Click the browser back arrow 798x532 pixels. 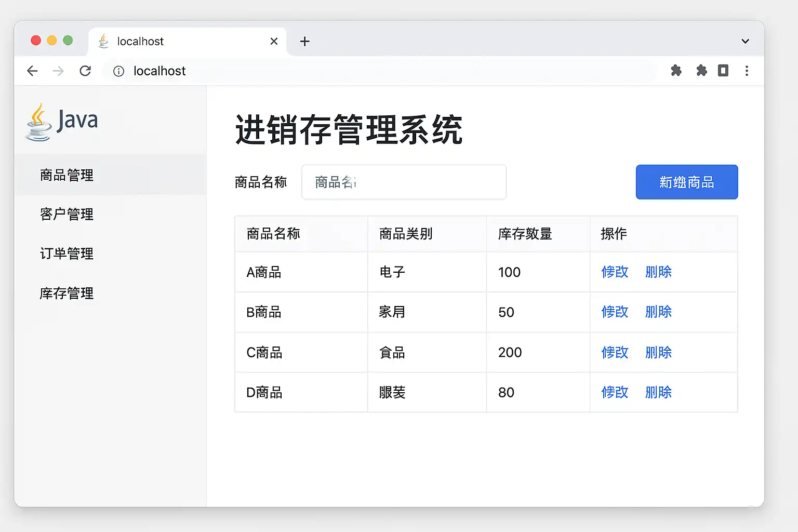pos(32,71)
